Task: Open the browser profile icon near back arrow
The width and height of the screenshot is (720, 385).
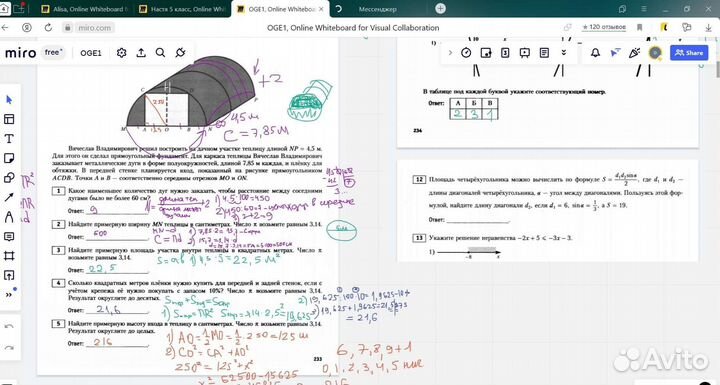Action: coord(27,28)
